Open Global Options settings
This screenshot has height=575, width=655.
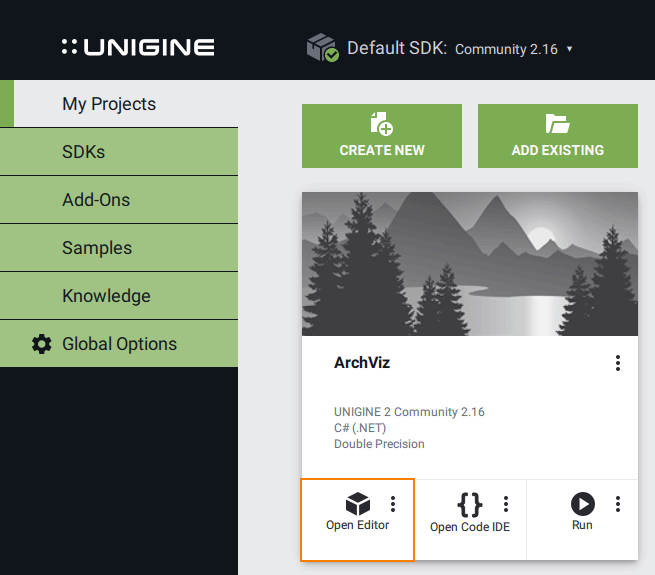[x=119, y=344]
